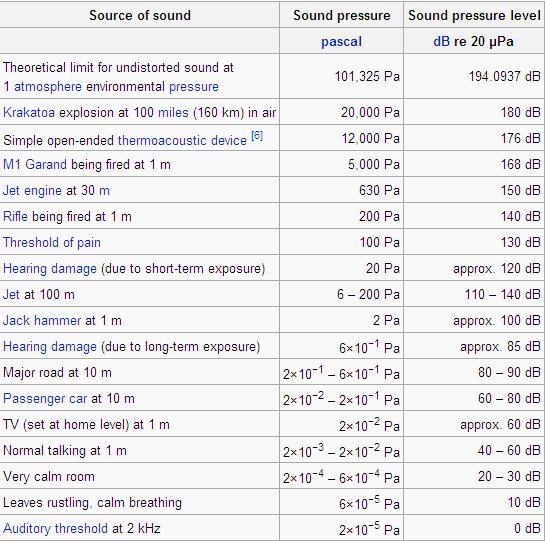Open the pascal link in header
Viewport: 545px width, 541px height.
[x=341, y=42]
